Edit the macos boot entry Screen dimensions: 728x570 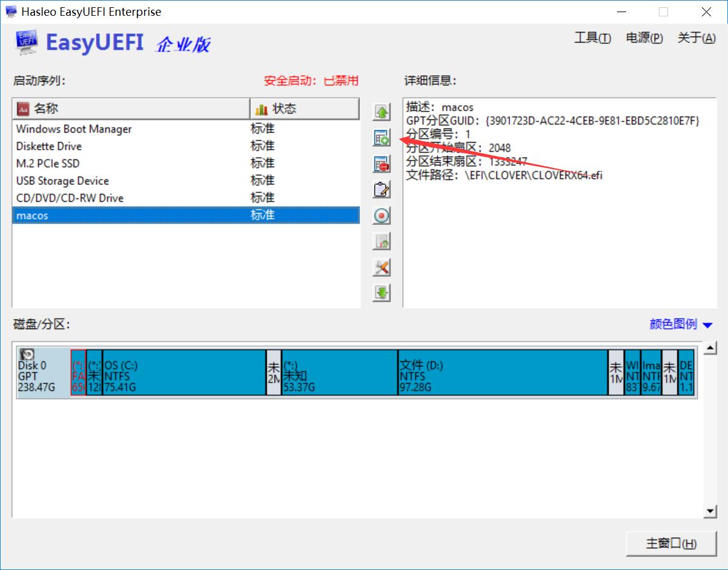(381, 189)
